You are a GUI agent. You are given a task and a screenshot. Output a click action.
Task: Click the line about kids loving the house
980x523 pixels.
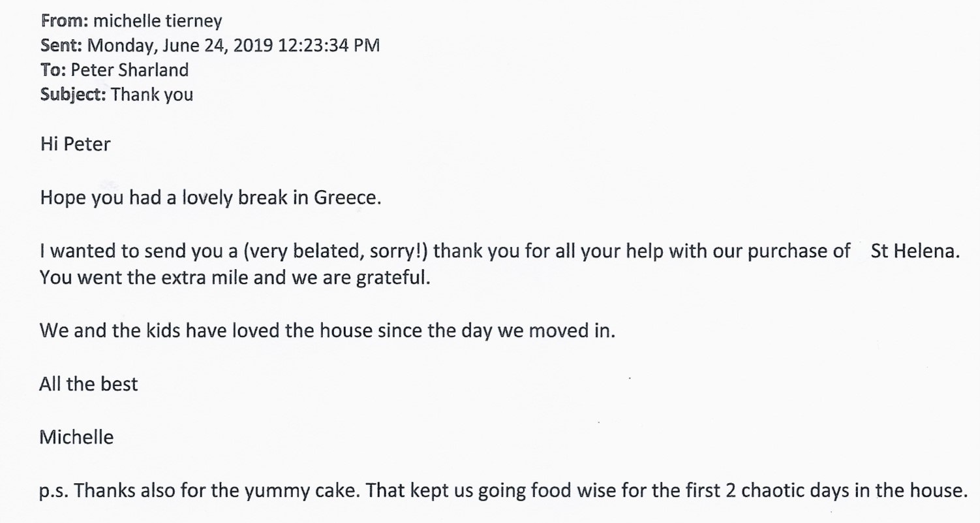coord(328,330)
